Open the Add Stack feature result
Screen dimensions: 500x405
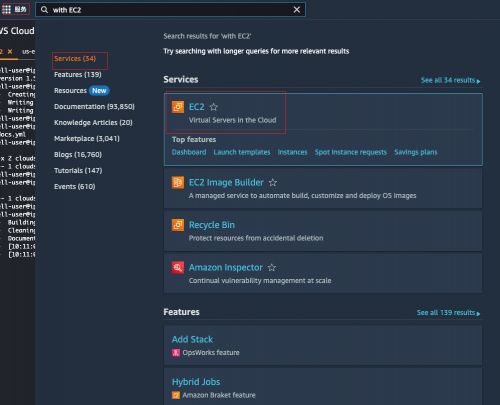tap(192, 339)
